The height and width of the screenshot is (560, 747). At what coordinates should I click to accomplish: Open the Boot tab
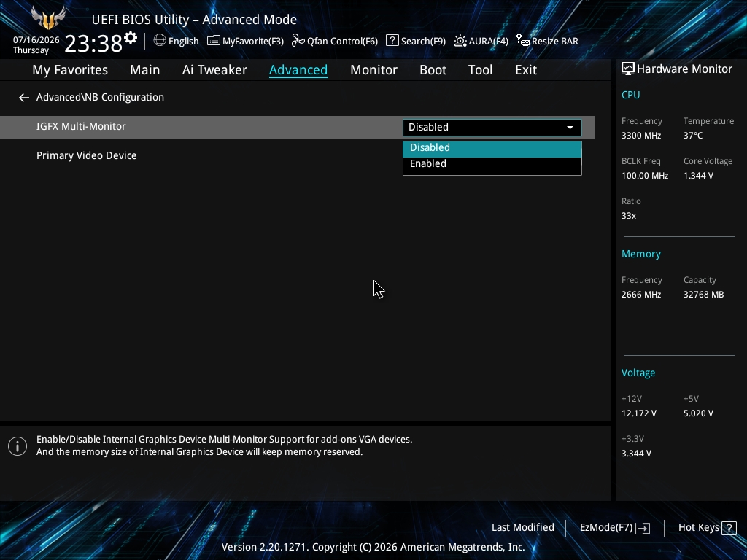[433, 70]
